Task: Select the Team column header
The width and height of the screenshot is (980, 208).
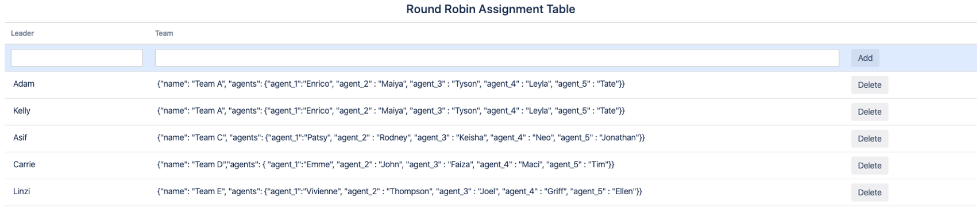Action: coord(164,33)
